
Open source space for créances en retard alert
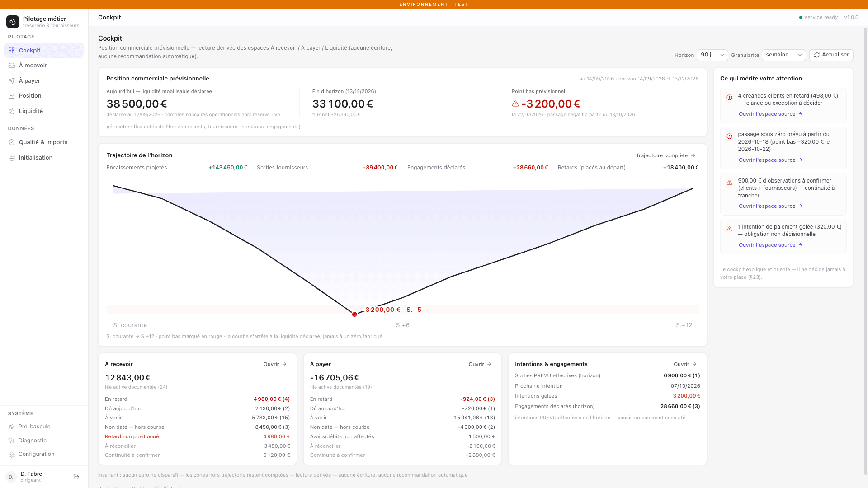[770, 114]
